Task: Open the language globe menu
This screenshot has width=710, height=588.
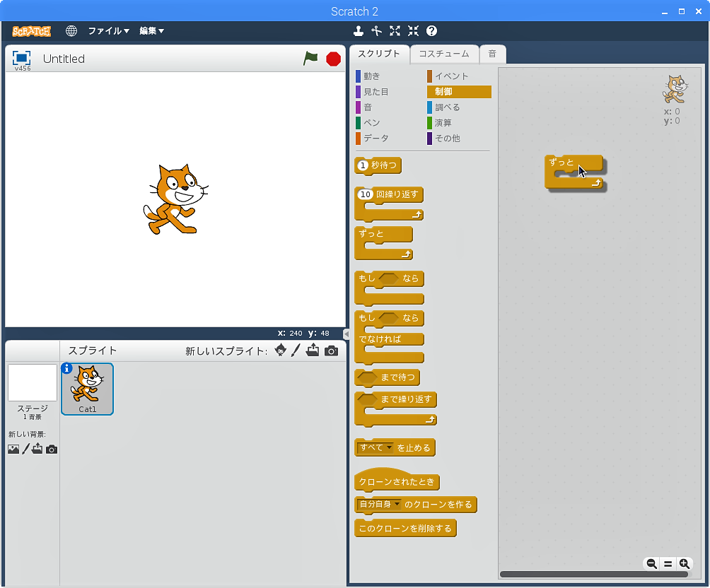Action: click(71, 31)
